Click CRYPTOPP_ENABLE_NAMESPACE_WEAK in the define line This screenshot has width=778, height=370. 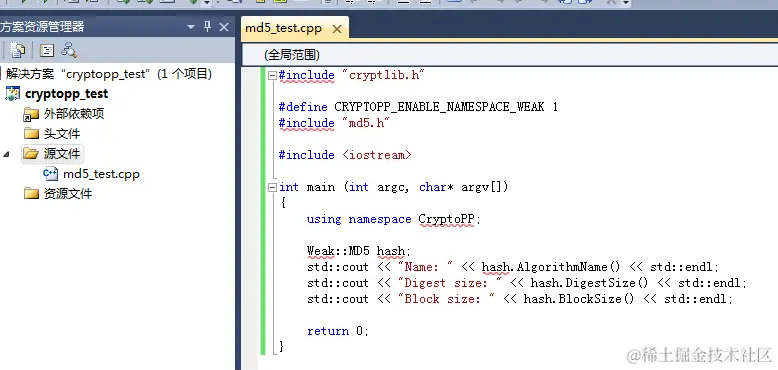[x=439, y=107]
